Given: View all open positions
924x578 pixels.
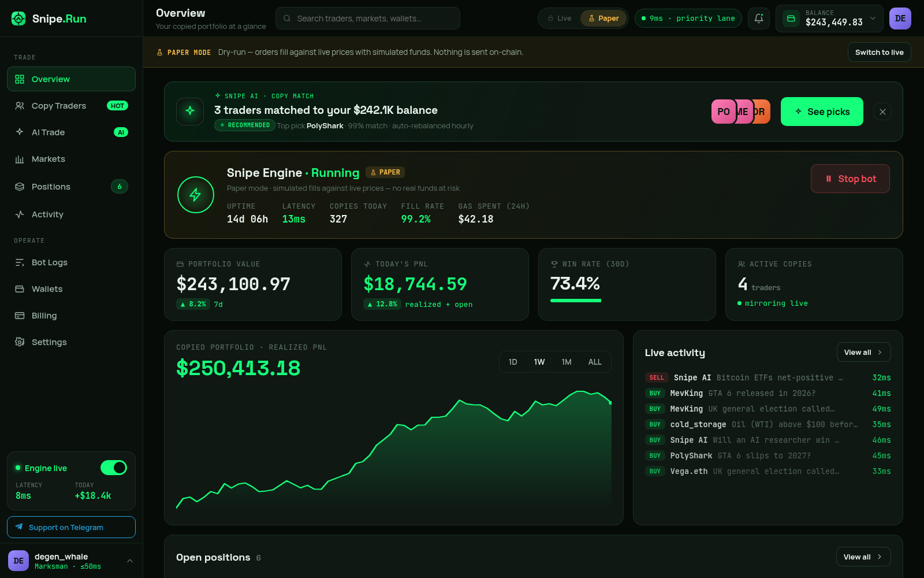Looking at the screenshot, I should [863, 557].
